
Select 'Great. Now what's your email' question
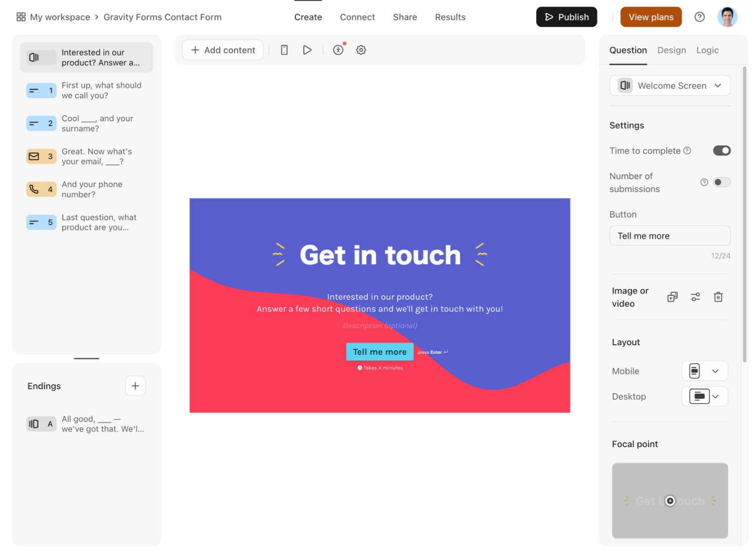tap(97, 156)
